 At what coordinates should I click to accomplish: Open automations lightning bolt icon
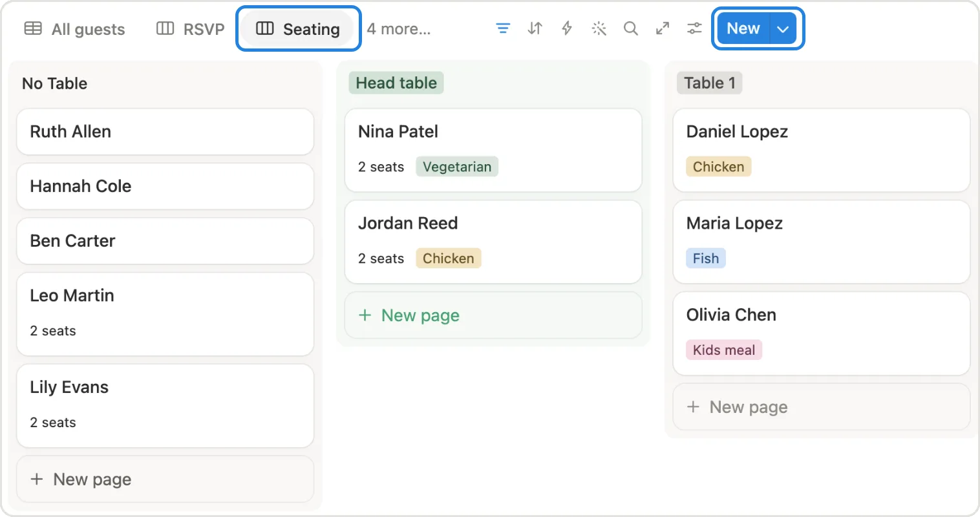567,28
